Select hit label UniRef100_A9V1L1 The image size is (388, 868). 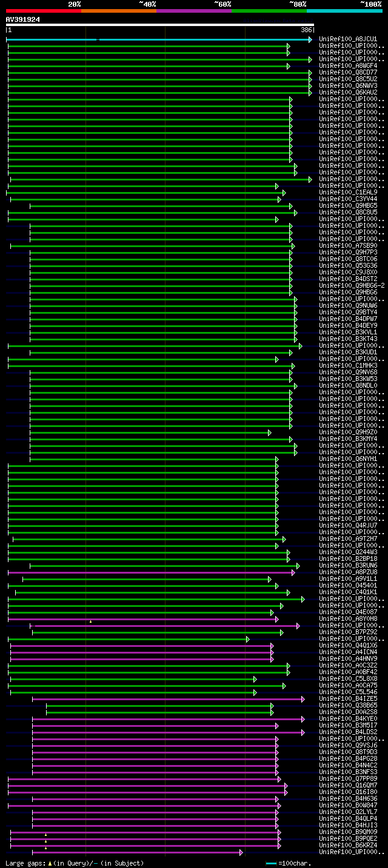(x=349, y=579)
